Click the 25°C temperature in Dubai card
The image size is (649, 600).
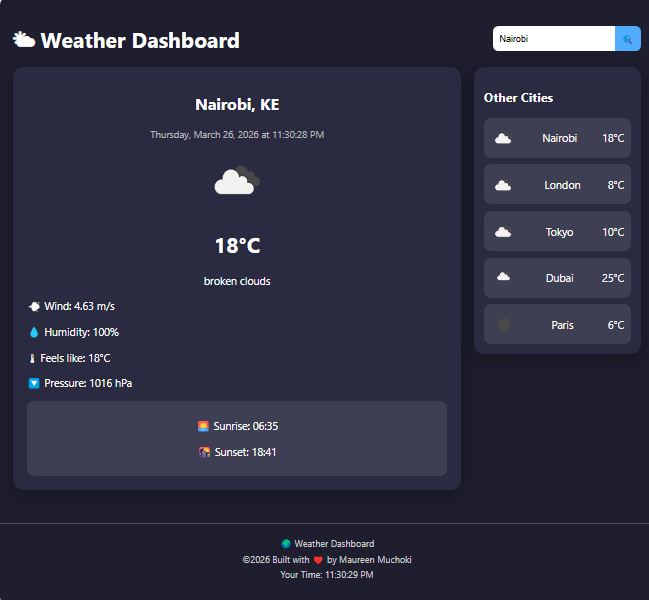tap(613, 278)
